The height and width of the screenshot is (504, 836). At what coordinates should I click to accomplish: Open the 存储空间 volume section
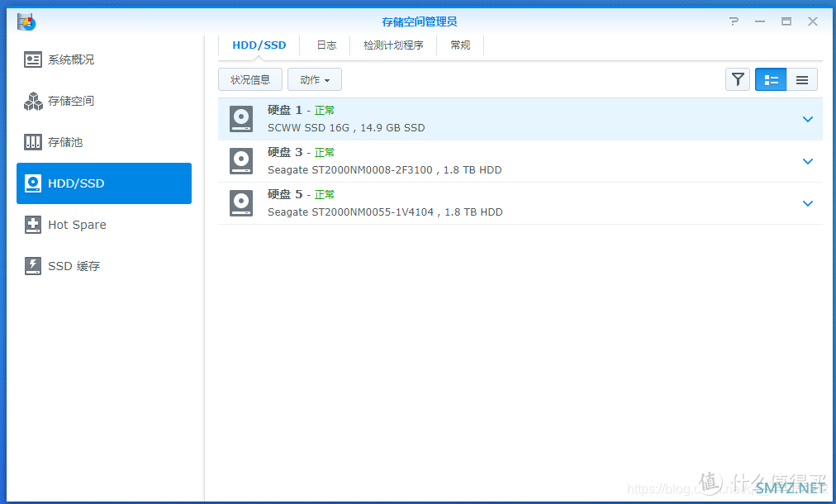pyautogui.click(x=104, y=101)
